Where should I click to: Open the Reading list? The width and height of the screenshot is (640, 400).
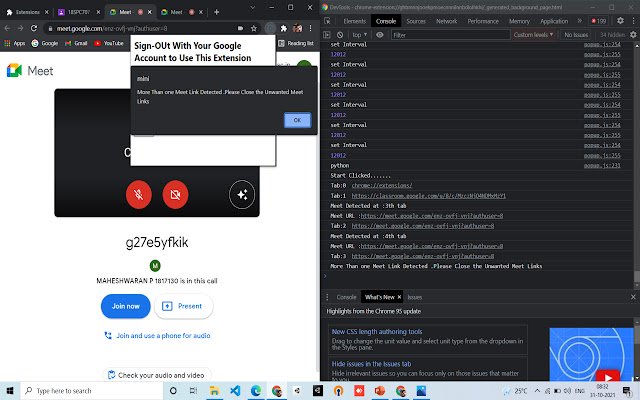296,43
